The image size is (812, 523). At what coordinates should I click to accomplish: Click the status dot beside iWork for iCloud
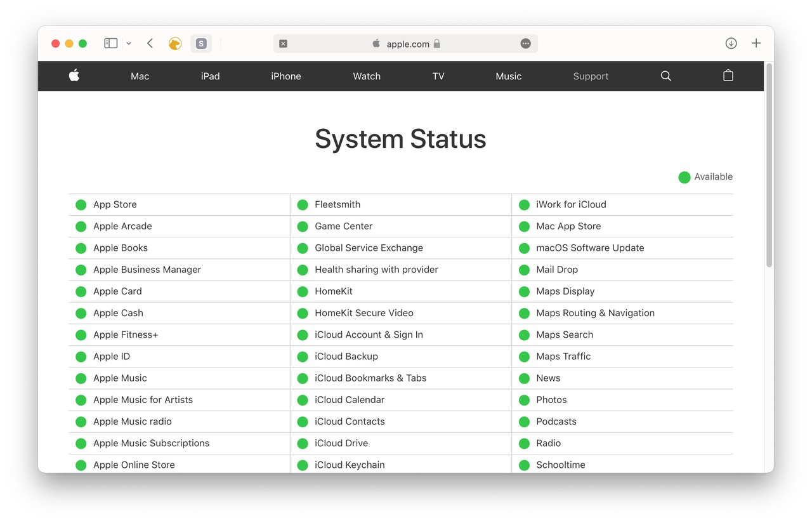pyautogui.click(x=524, y=204)
